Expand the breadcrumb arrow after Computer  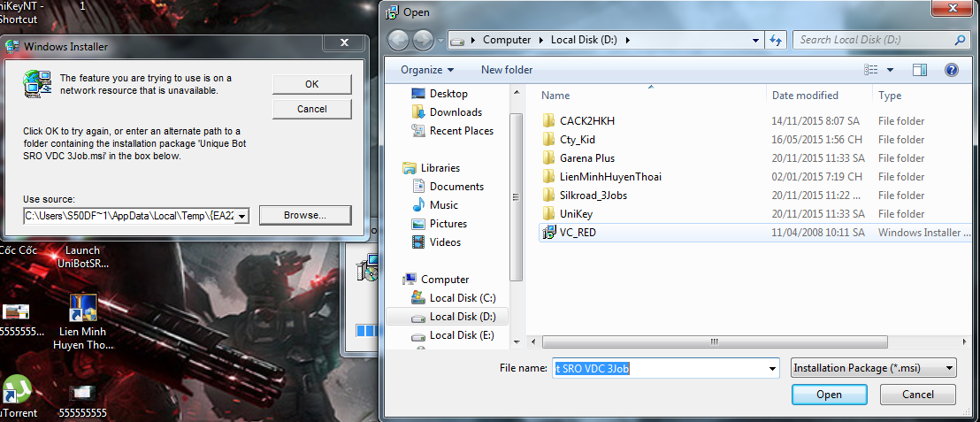coord(540,40)
